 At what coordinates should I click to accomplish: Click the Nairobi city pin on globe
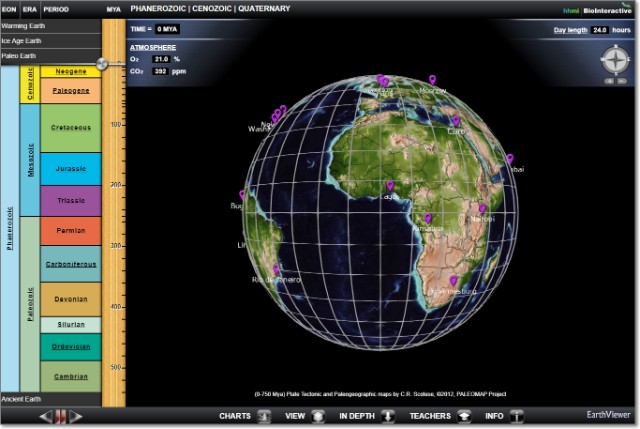point(482,209)
